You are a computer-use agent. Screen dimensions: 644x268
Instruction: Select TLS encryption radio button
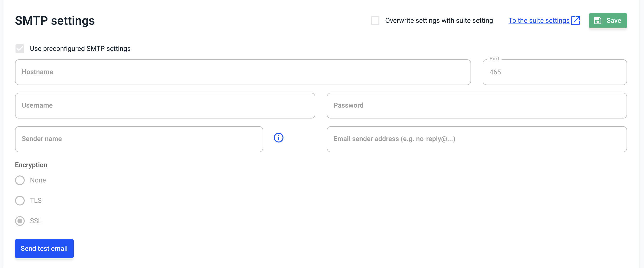[20, 200]
